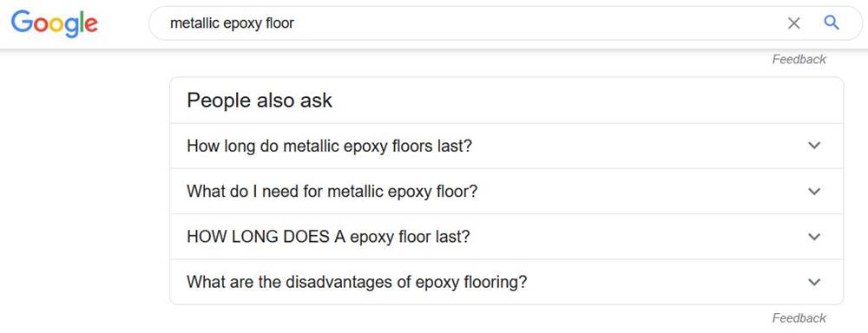This screenshot has width=868, height=333.
Task: Expand chevron for metallic epoxy floors lifespan question
Action: pos(814,146)
